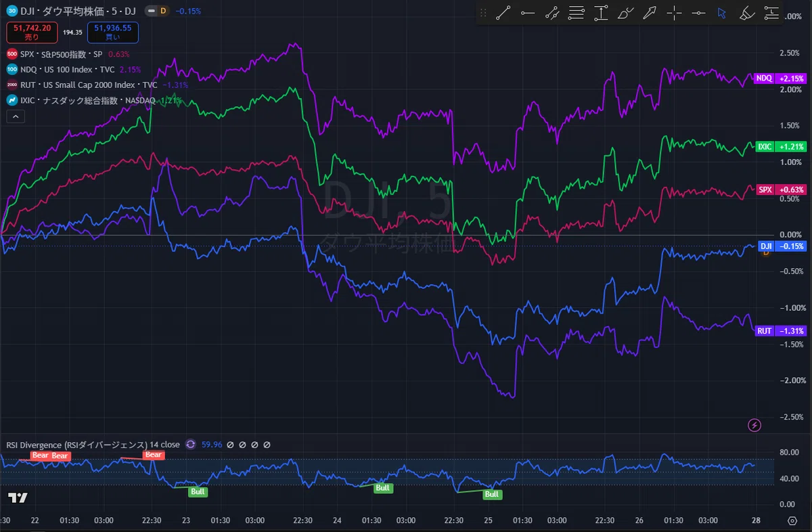
Task: Click the DJI symbol logo badge
Action: point(12,11)
